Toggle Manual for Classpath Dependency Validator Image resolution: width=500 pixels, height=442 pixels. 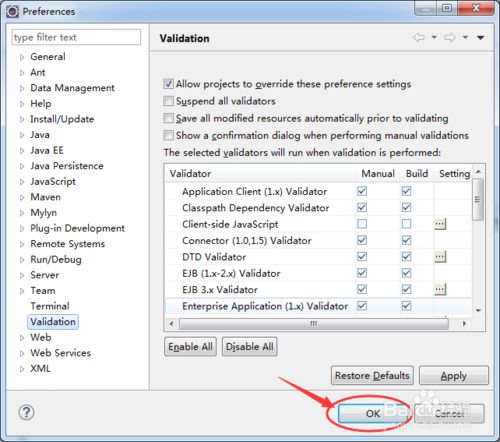(362, 207)
